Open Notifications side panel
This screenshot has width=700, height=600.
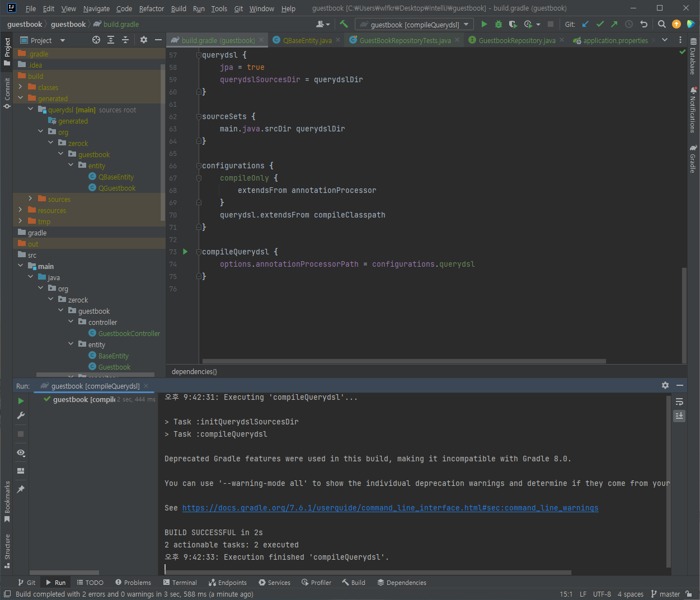(x=693, y=110)
